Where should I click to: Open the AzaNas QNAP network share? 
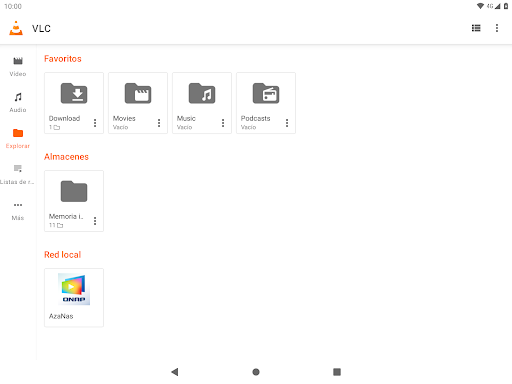tap(74, 298)
